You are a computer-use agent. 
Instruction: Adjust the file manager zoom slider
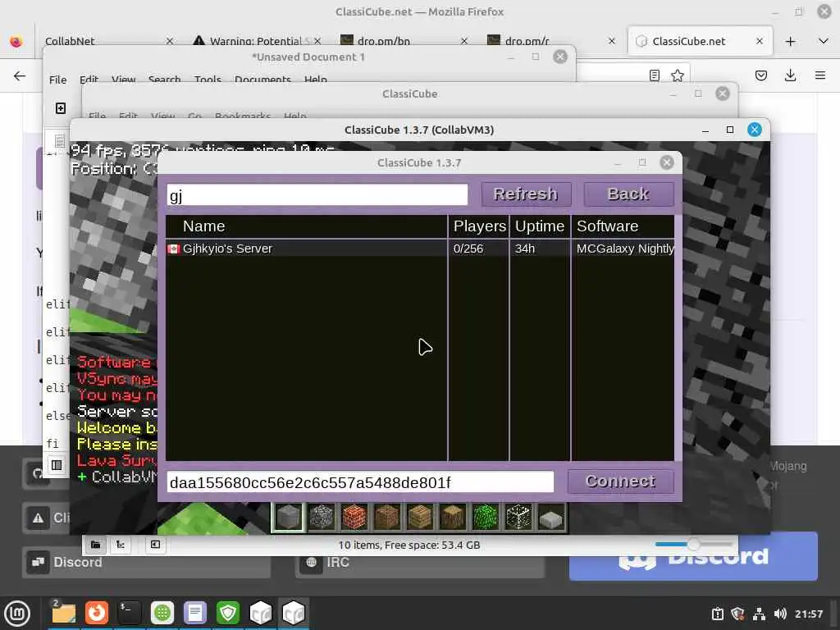[693, 545]
